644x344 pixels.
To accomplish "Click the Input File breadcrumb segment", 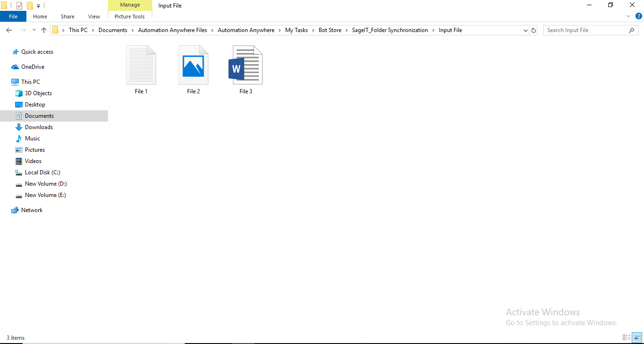I will click(450, 30).
